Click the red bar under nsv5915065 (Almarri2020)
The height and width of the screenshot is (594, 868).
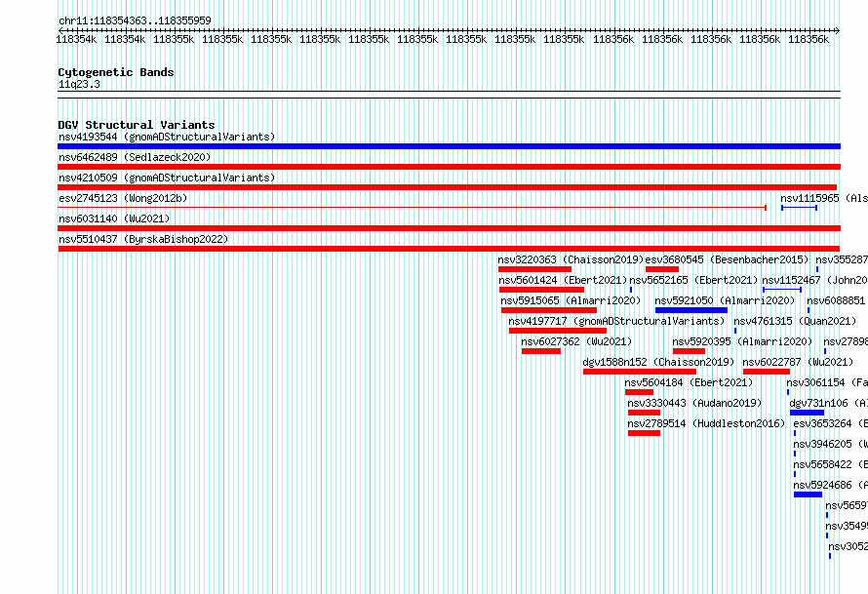pos(549,310)
